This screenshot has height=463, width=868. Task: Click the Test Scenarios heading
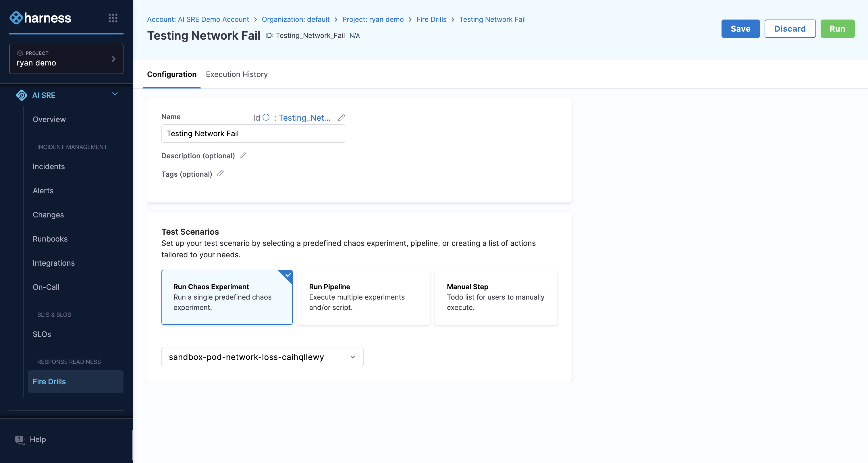(x=190, y=232)
